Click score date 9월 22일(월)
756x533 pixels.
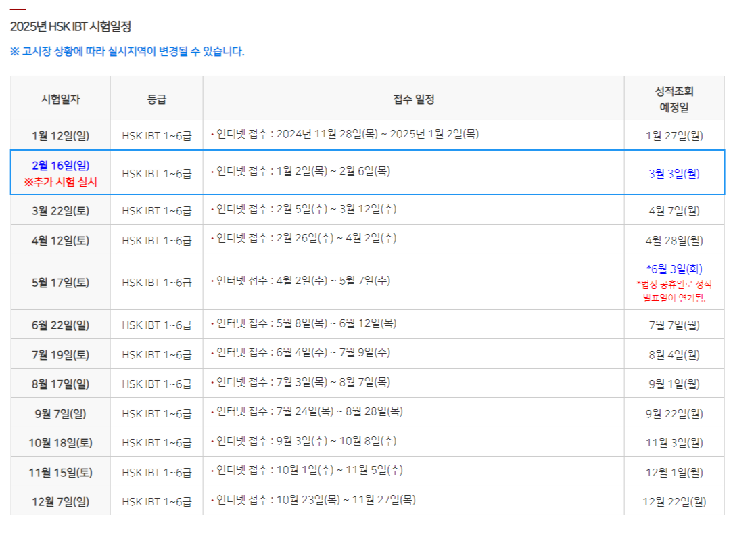click(x=674, y=413)
